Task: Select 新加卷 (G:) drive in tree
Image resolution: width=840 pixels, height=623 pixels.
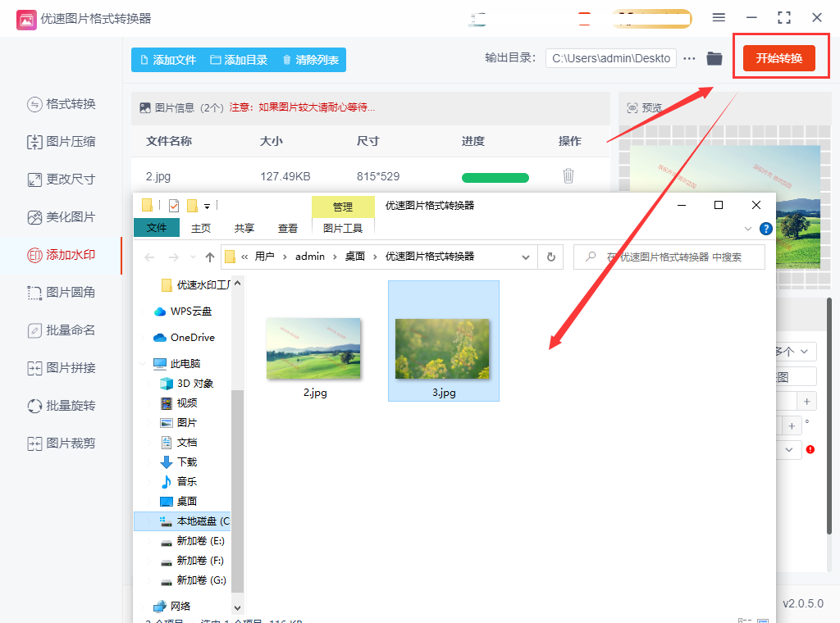Action: click(x=193, y=580)
